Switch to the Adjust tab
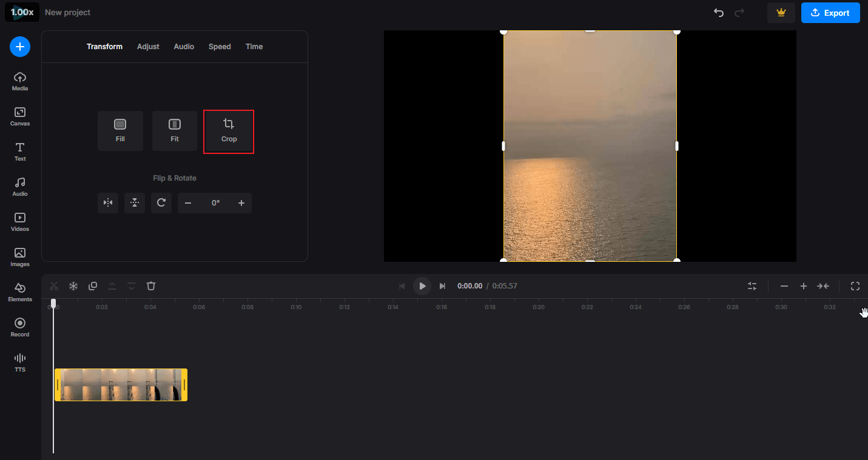 pyautogui.click(x=148, y=47)
